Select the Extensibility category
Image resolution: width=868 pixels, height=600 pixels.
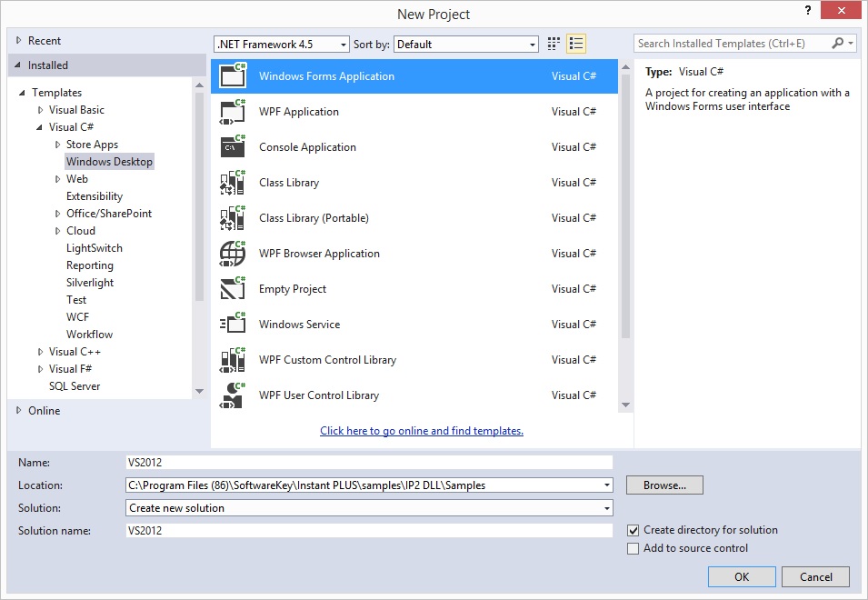(95, 196)
